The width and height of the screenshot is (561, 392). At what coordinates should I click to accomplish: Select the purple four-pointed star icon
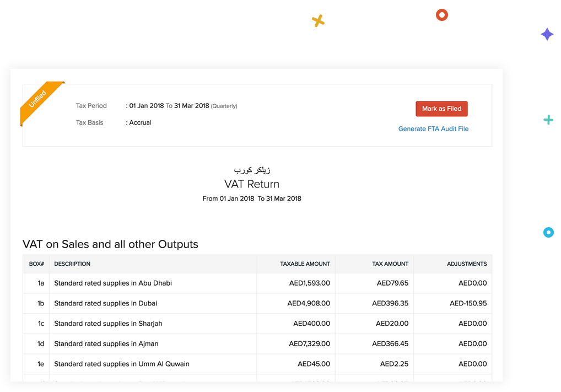547,34
